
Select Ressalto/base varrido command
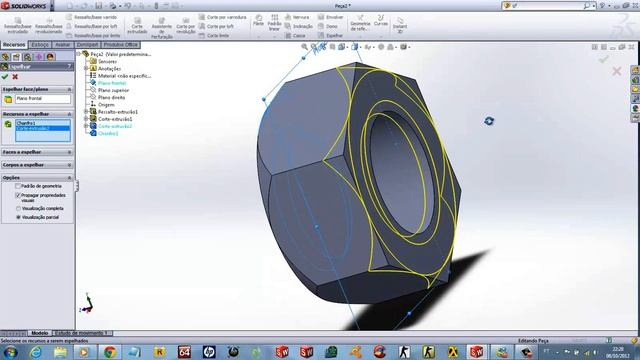click(x=92, y=17)
